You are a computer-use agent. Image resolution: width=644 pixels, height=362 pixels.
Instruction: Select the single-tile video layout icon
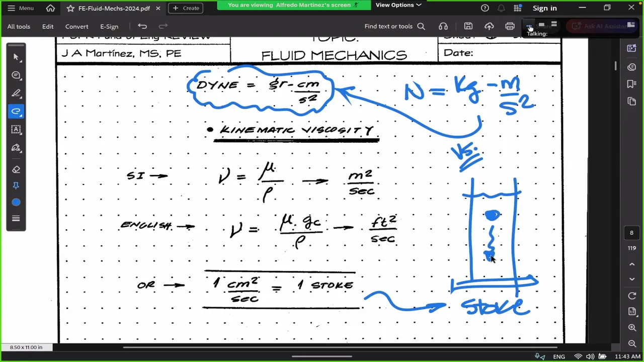(541, 24)
